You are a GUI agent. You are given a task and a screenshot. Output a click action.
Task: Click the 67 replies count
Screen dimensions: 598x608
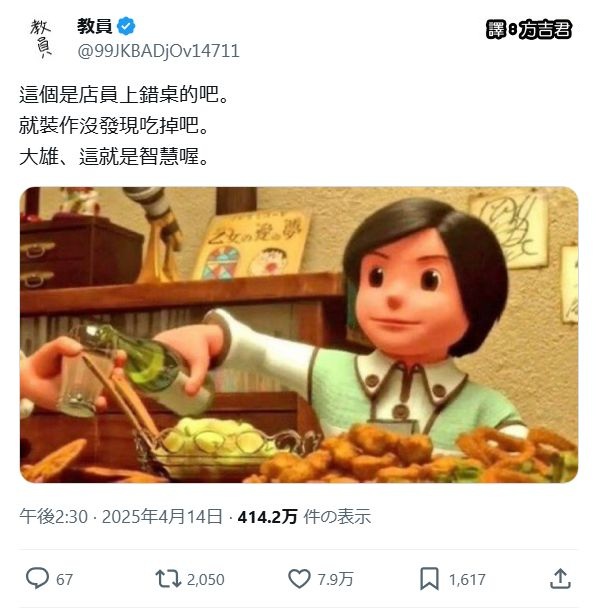(x=64, y=580)
